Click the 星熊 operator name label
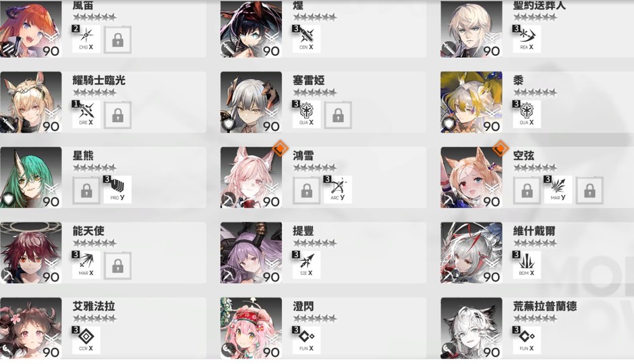The height and width of the screenshot is (364, 634). tap(83, 156)
